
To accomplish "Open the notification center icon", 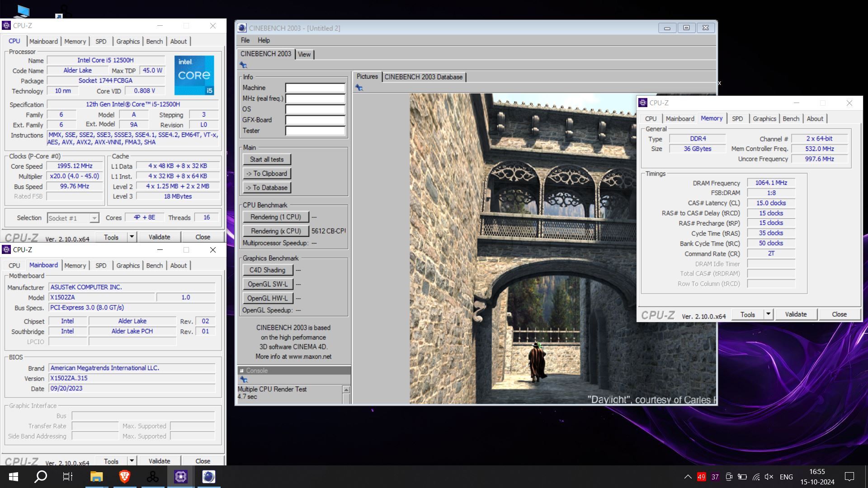I will (x=849, y=477).
